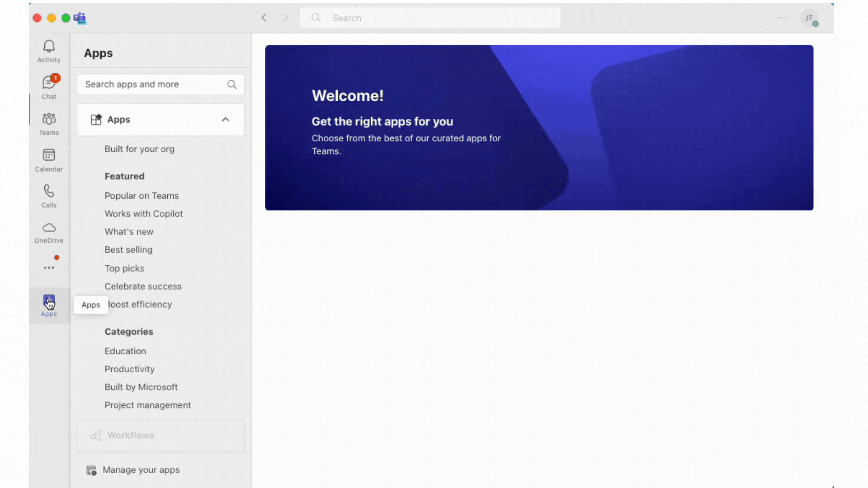Click Manage your apps
This screenshot has height=488, width=868.
pos(141,470)
